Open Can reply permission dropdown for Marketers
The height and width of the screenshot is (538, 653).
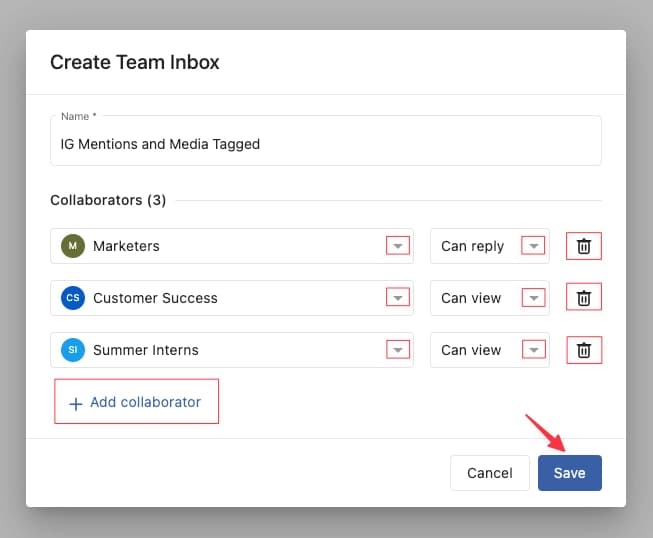(x=534, y=246)
